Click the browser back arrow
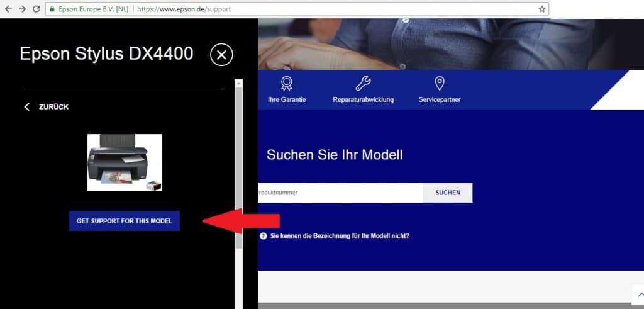The width and height of the screenshot is (644, 309). coord(8,9)
